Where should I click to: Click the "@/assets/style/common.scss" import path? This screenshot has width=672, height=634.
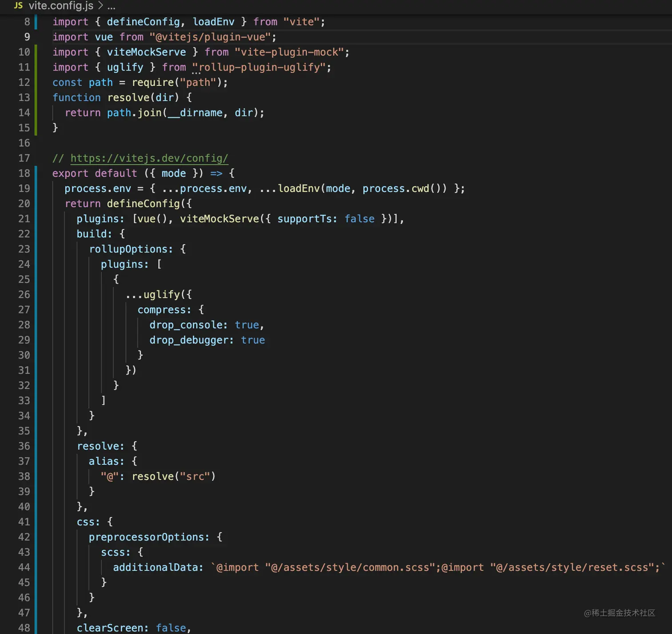(x=350, y=567)
